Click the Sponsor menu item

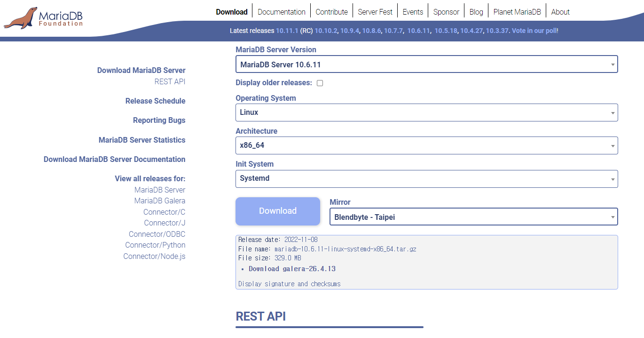point(446,12)
